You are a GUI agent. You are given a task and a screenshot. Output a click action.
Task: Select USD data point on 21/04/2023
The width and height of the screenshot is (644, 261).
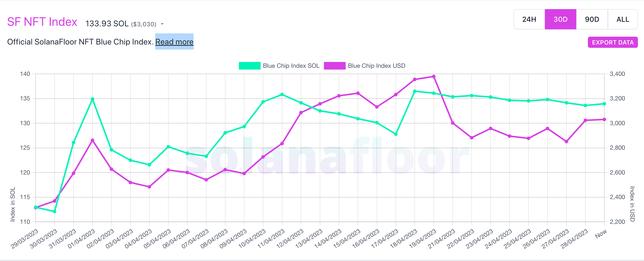(453, 123)
